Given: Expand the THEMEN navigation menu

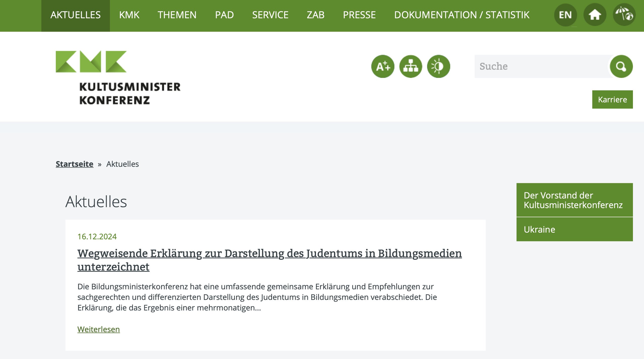Looking at the screenshot, I should 177,15.
